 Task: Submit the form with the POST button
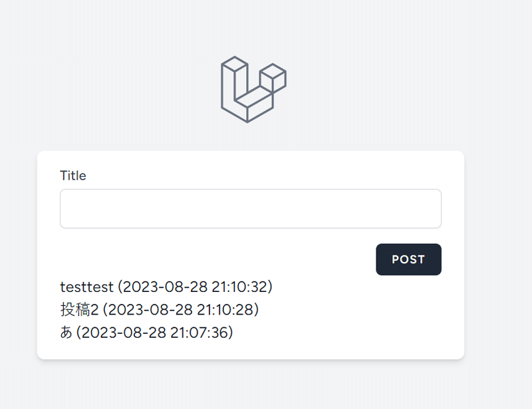point(408,259)
